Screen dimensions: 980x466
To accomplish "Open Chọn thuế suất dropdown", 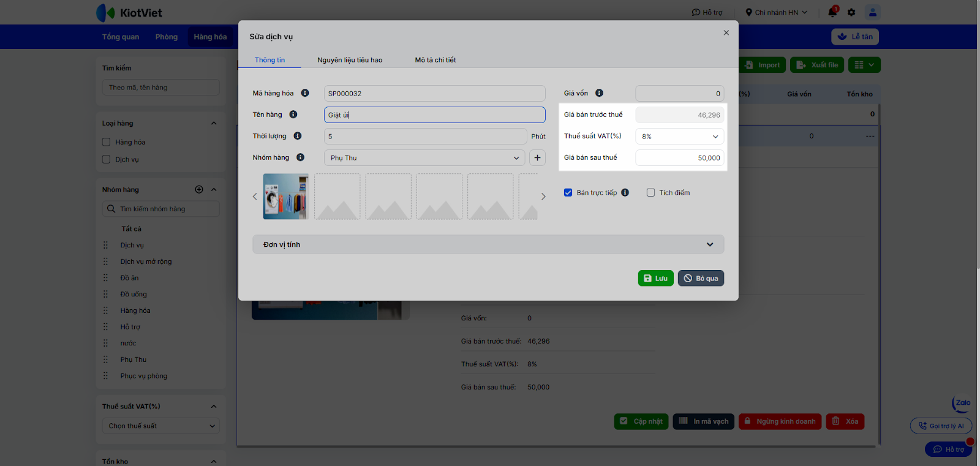I will tap(161, 426).
